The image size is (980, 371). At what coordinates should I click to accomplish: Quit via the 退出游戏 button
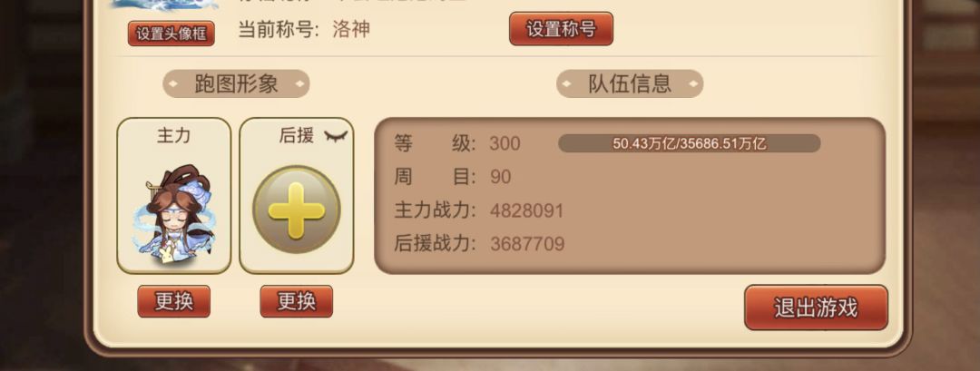click(x=816, y=308)
